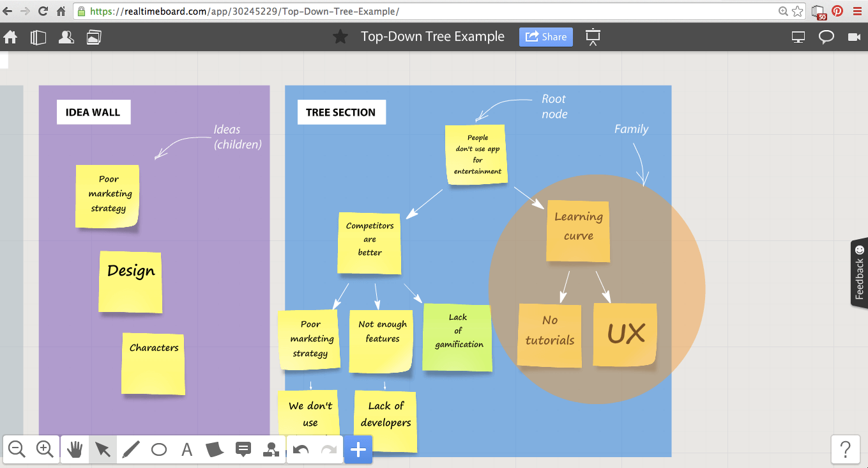Select the Competitors are better note
This screenshot has width=868, height=468.
(369, 243)
